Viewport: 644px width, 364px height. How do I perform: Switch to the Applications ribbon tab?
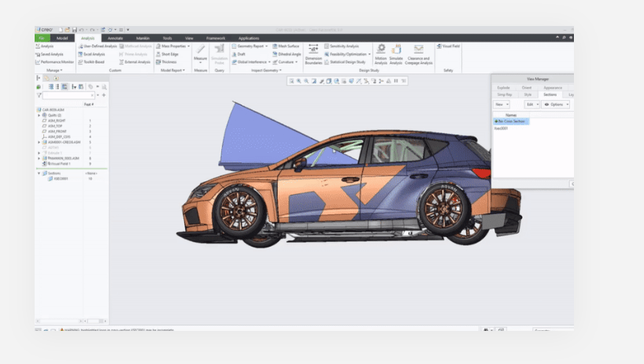[x=249, y=38]
